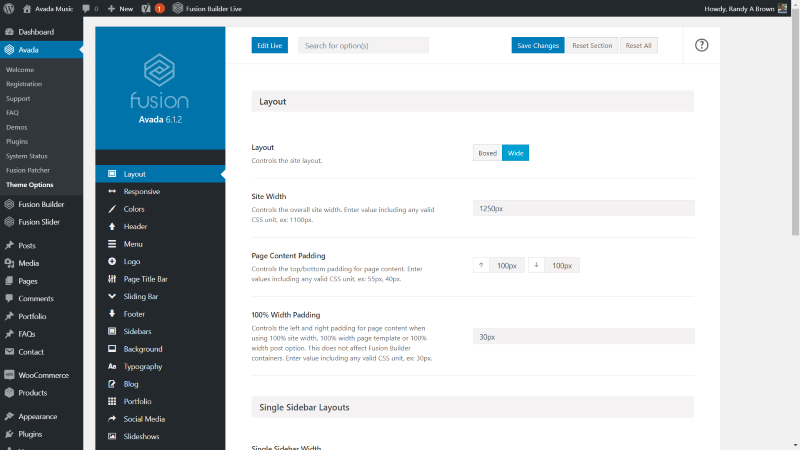800x450 pixels.
Task: Click Typography section font icon
Action: (112, 366)
